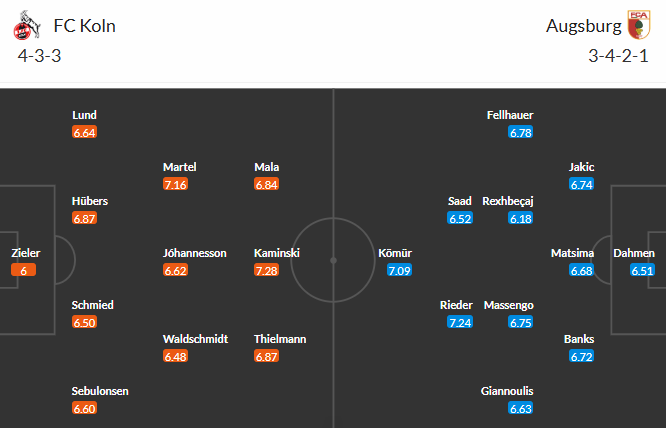Click Giannoulis's 6.63 rating badge
The width and height of the screenshot is (666, 428).
520,408
